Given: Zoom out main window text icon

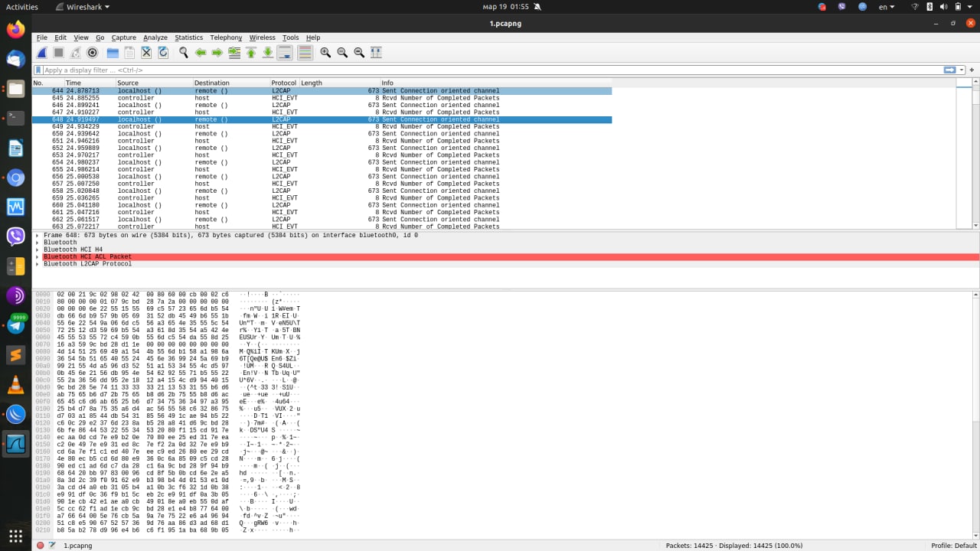Looking at the screenshot, I should 342,53.
